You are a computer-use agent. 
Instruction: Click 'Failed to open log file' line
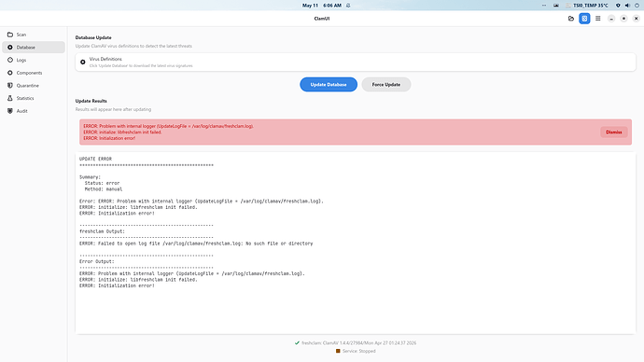coord(196,244)
